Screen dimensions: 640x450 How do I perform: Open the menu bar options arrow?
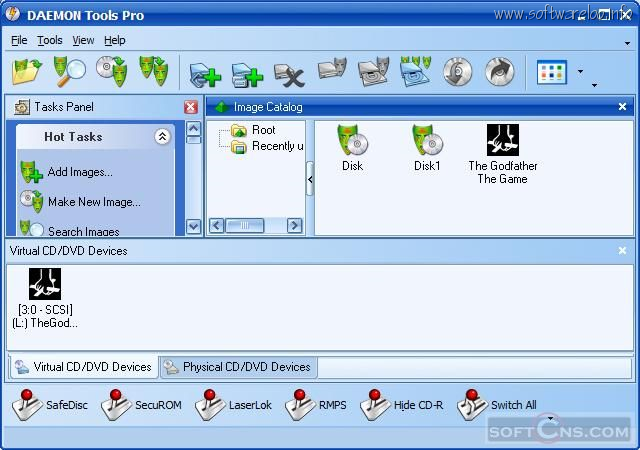[x=627, y=43]
